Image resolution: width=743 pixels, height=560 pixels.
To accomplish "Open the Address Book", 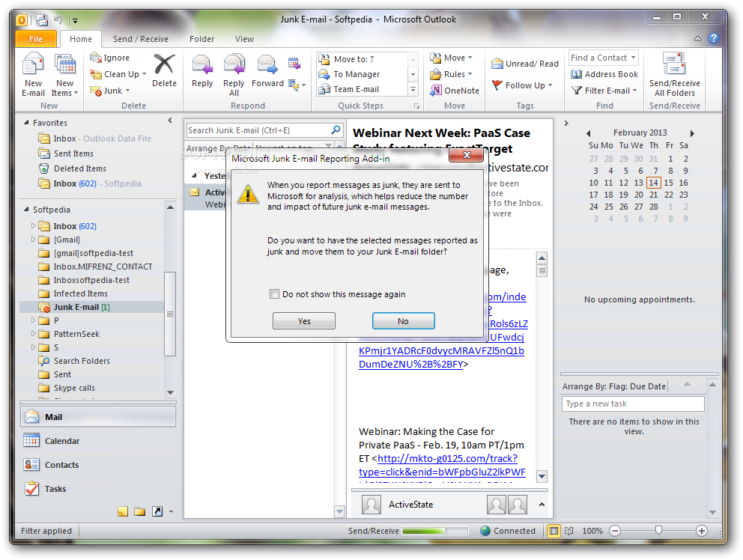I will point(604,74).
